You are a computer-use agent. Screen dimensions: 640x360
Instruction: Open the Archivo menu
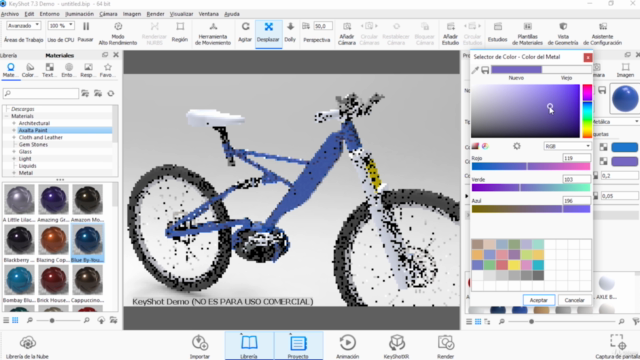pos(10,14)
